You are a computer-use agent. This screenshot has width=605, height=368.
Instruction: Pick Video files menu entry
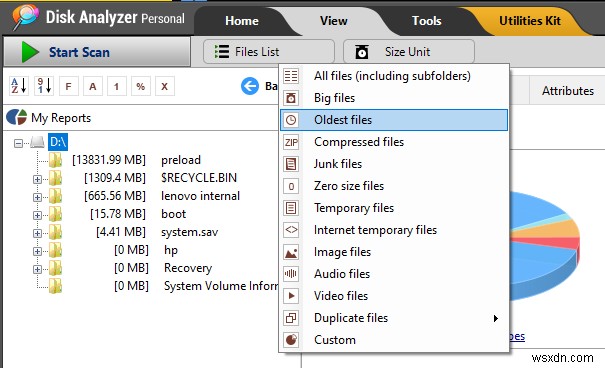394,296
